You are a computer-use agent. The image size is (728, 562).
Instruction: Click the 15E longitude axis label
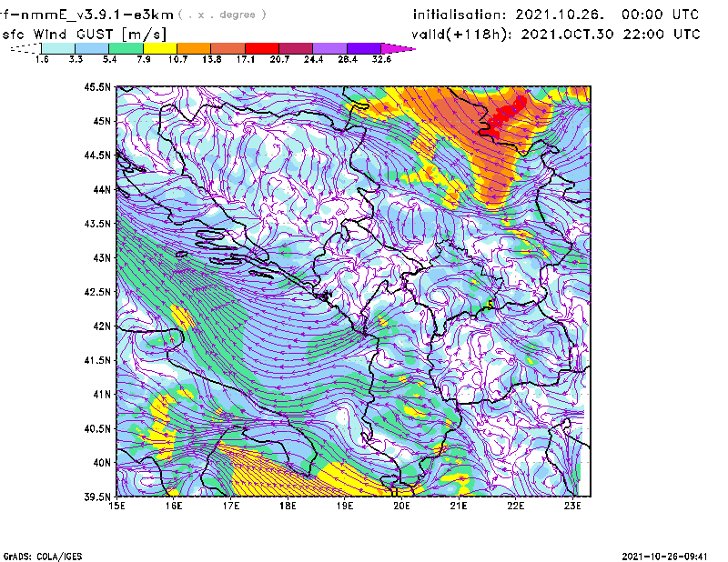[x=117, y=507]
